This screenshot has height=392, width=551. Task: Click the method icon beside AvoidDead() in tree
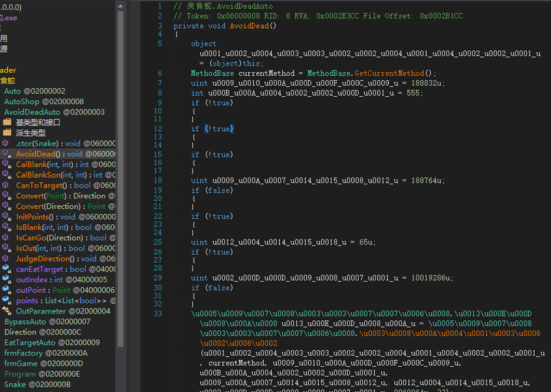(6, 154)
